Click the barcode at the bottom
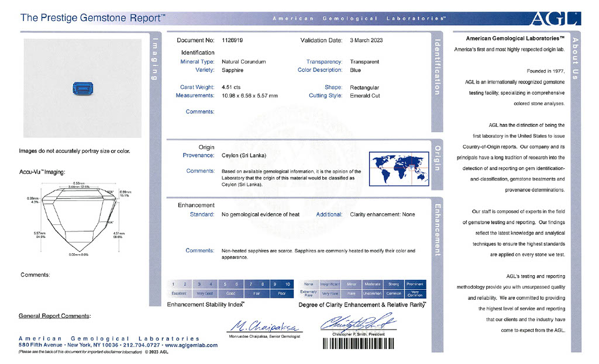This screenshot has width=599, height=364. coord(359,344)
